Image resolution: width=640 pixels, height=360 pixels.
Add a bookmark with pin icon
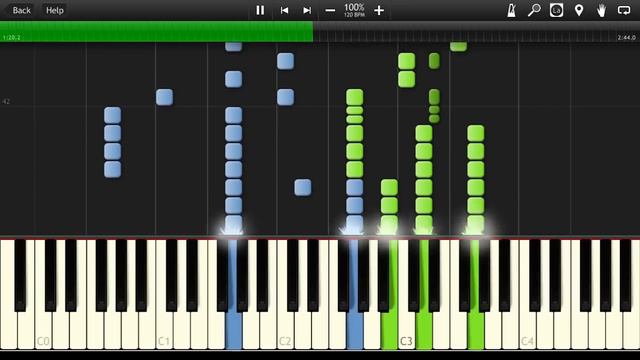(579, 10)
